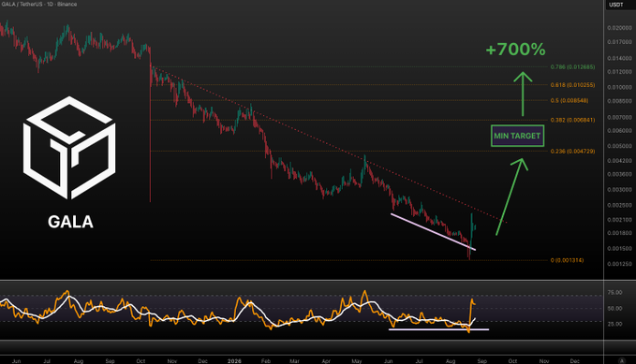Screen dimensions: 636x364
Task: Open the USDT currency selector
Action: pyautogui.click(x=616, y=5)
